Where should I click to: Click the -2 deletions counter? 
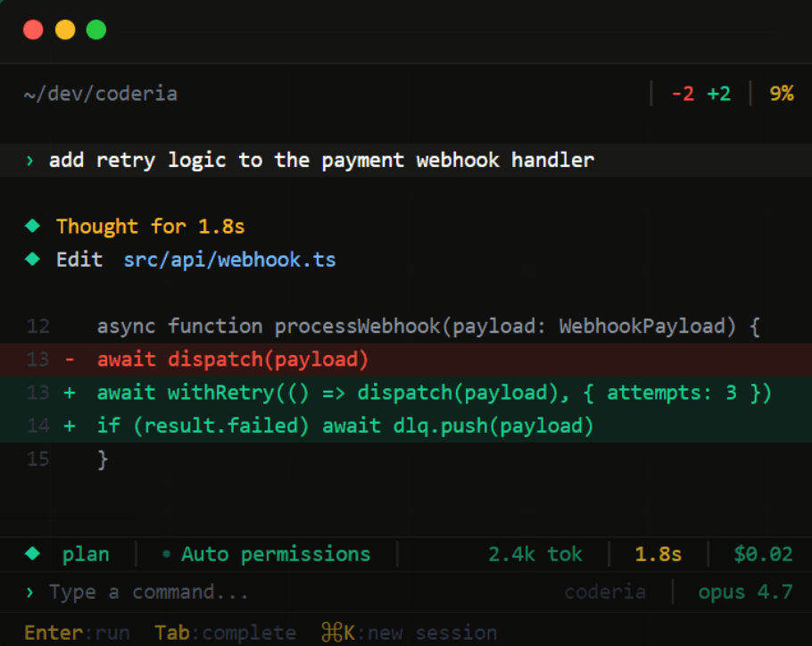click(x=683, y=94)
